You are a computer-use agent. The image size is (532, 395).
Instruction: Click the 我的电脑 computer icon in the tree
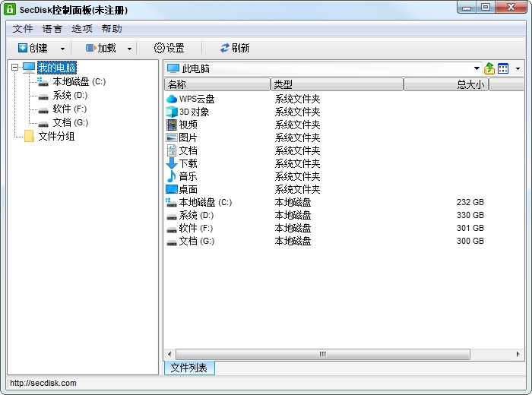coord(29,68)
